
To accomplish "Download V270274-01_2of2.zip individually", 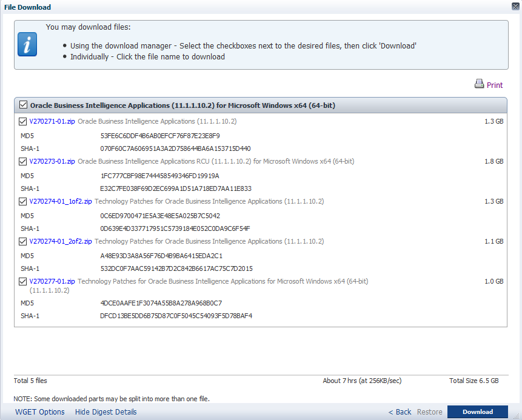I will [x=61, y=241].
